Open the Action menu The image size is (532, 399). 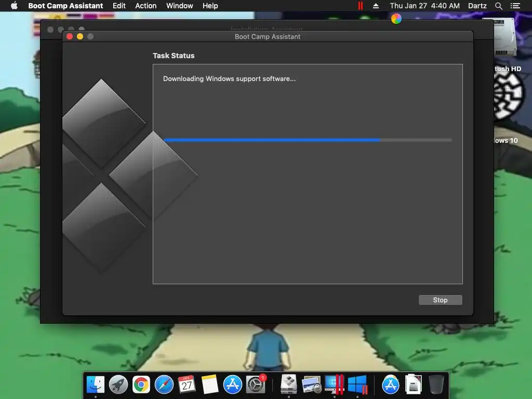tap(146, 6)
